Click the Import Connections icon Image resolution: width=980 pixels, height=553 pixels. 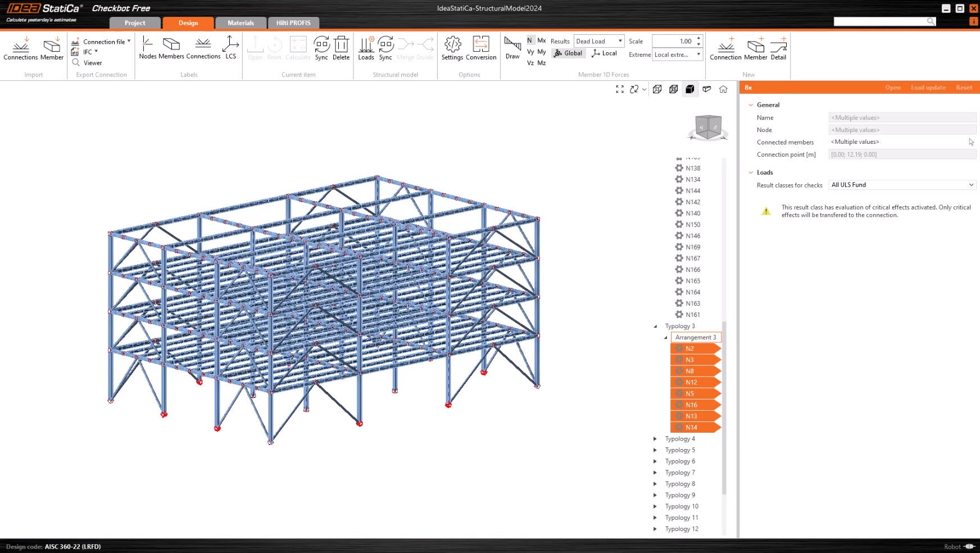click(x=21, y=47)
